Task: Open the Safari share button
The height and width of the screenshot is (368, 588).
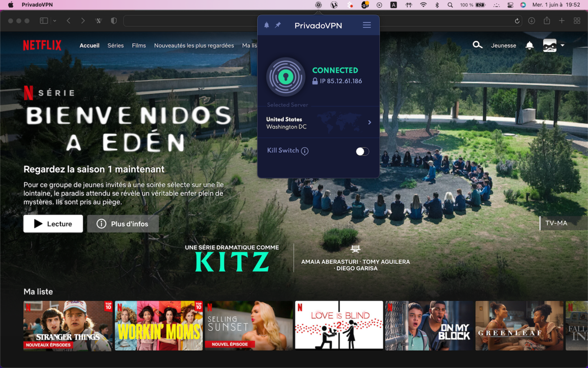Action: click(x=547, y=21)
